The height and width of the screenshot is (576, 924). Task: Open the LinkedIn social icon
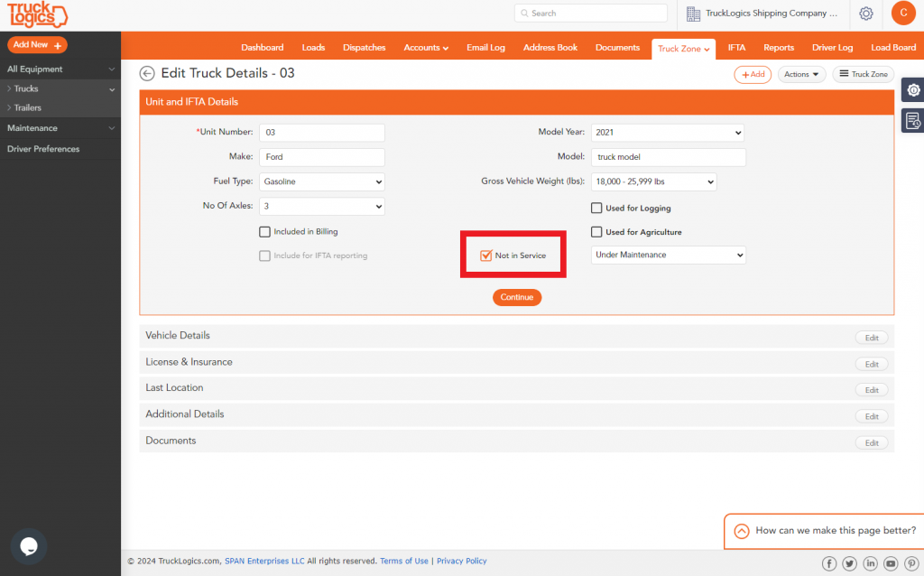[x=870, y=563]
